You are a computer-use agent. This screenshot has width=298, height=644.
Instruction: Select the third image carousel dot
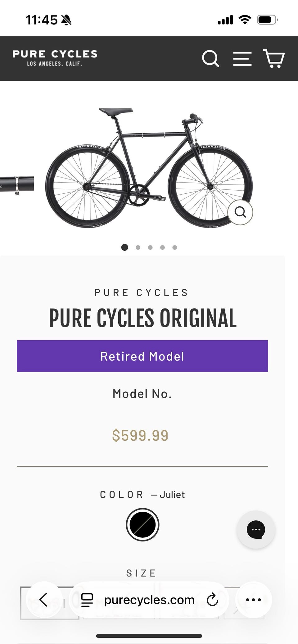point(150,247)
